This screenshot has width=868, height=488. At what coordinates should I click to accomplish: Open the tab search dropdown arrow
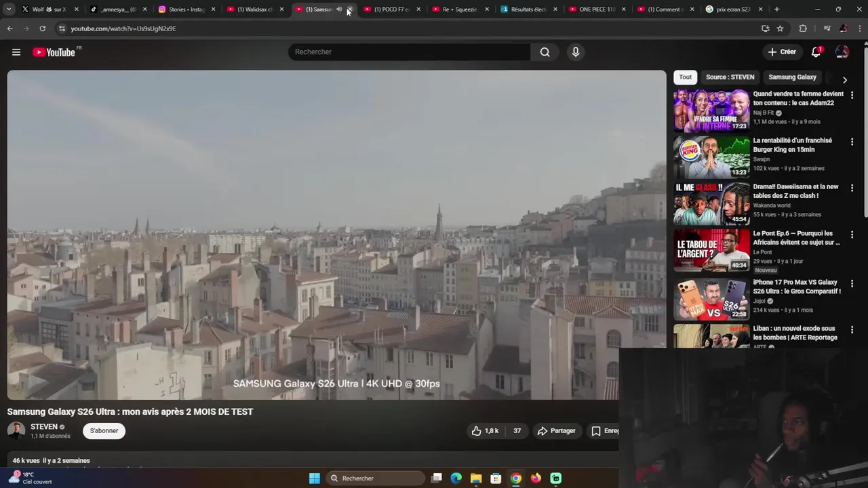point(8,9)
